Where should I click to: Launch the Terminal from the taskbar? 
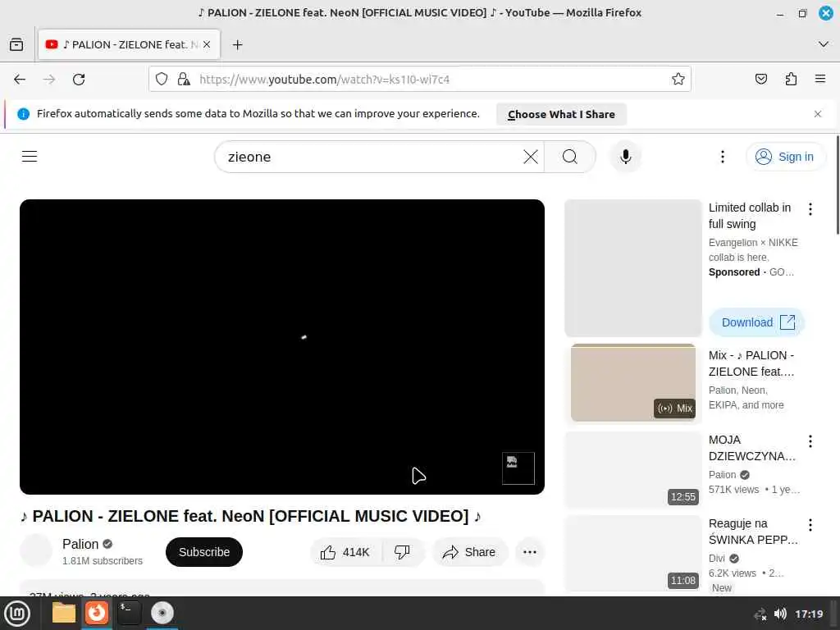pos(129,613)
